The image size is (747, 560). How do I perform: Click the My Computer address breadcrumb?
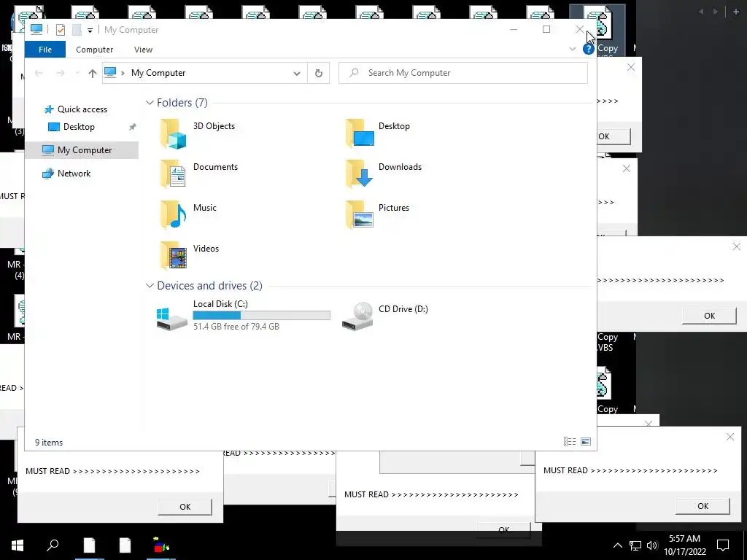point(158,73)
